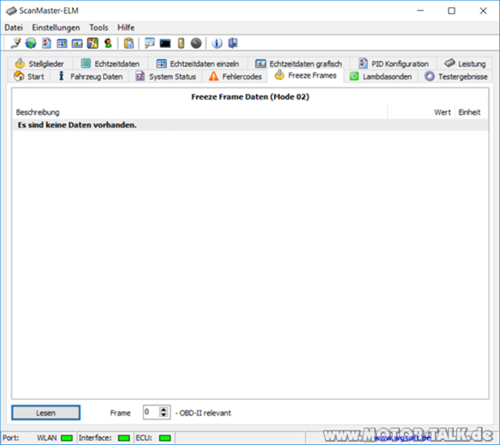This screenshot has width=500, height=445.
Task: Open the black terminal console icon
Action: point(165,43)
